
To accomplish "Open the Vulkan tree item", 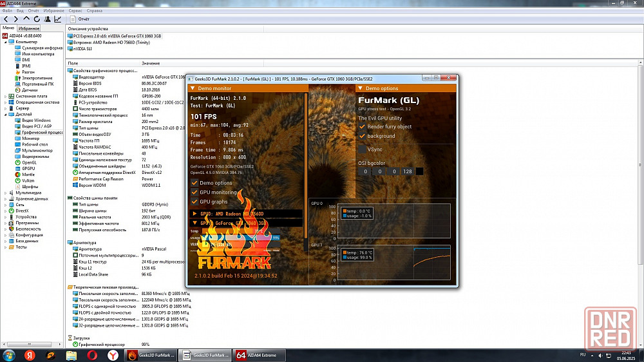I will pyautogui.click(x=24, y=181).
